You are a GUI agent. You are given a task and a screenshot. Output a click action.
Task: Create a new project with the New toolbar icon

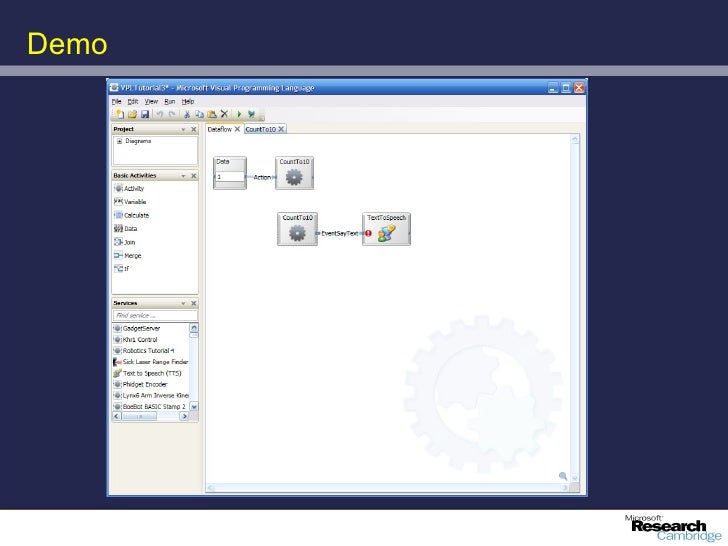pyautogui.click(x=119, y=114)
